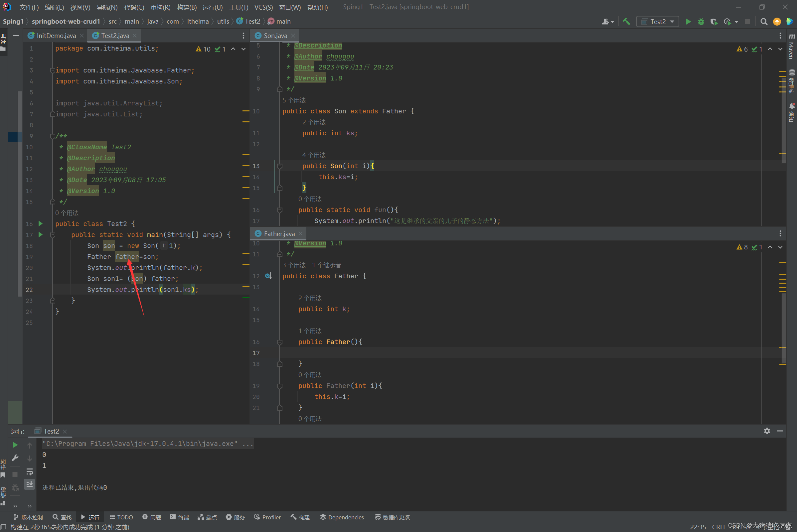
Task: Open the Database side panel
Action: (x=792, y=81)
